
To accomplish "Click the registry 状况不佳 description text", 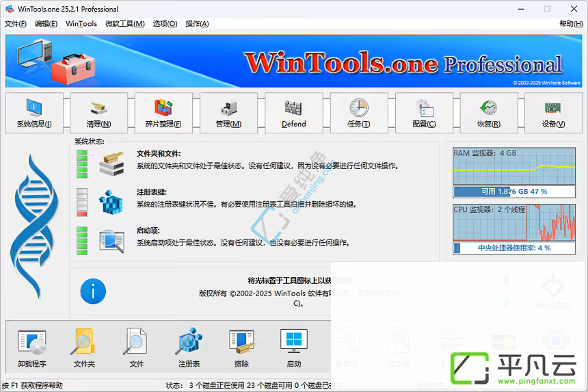I will (246, 204).
